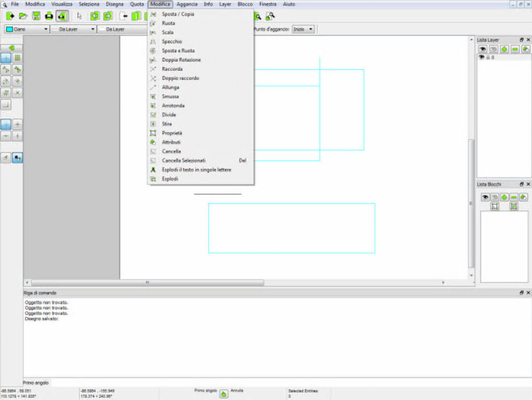Choose Proprietà menu entry
The image size is (532, 400).
pyautogui.click(x=200, y=133)
